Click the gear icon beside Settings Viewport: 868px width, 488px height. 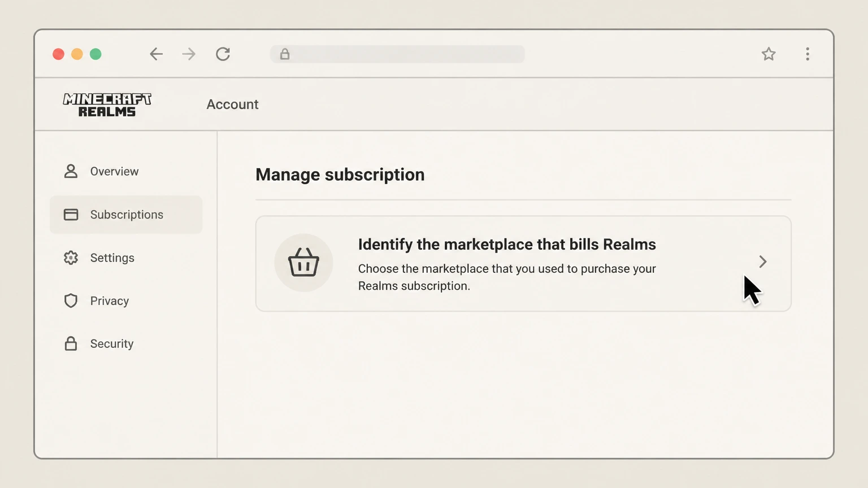coord(71,258)
